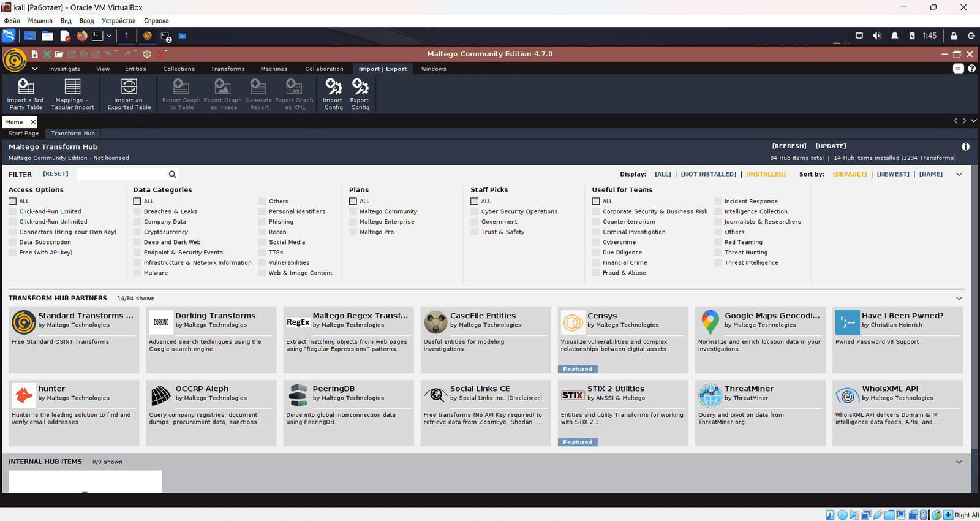This screenshot has height=521, width=980.
Task: Collapse the filter panel chevron
Action: (x=959, y=175)
